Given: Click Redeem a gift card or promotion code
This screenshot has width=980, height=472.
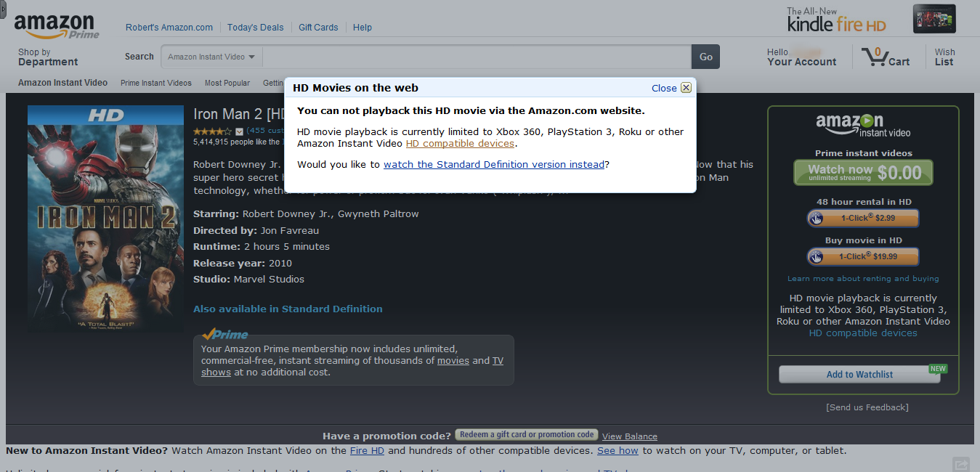Looking at the screenshot, I should pyautogui.click(x=527, y=435).
